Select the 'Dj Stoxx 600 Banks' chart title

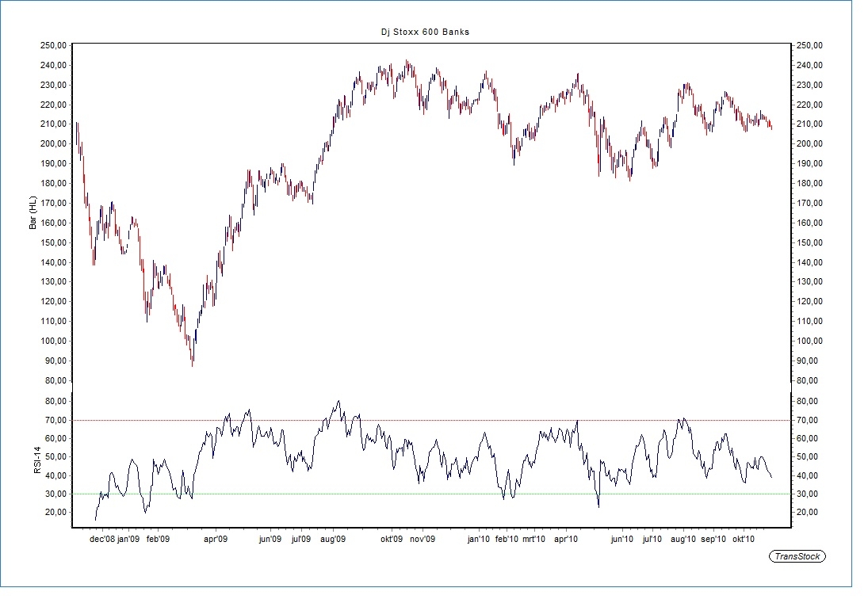coord(426,32)
